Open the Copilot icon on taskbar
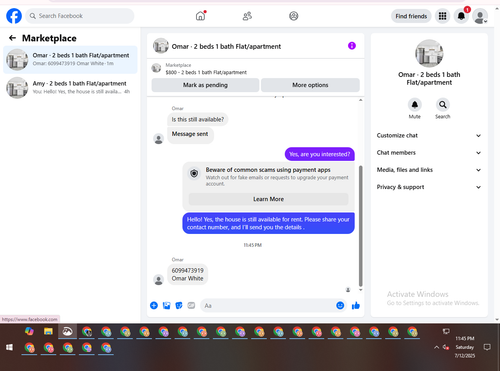Image resolution: width=500 pixels, height=371 pixels. [29, 332]
